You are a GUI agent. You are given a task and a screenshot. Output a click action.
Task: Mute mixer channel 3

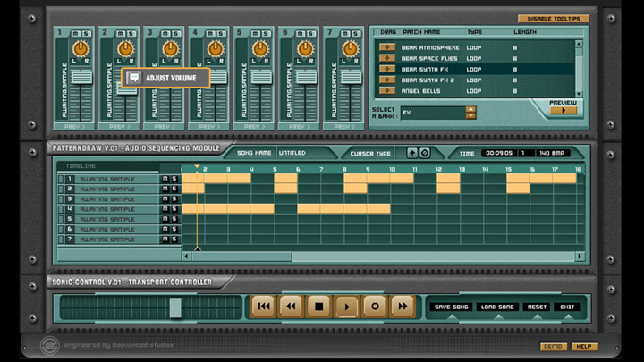[x=166, y=33]
